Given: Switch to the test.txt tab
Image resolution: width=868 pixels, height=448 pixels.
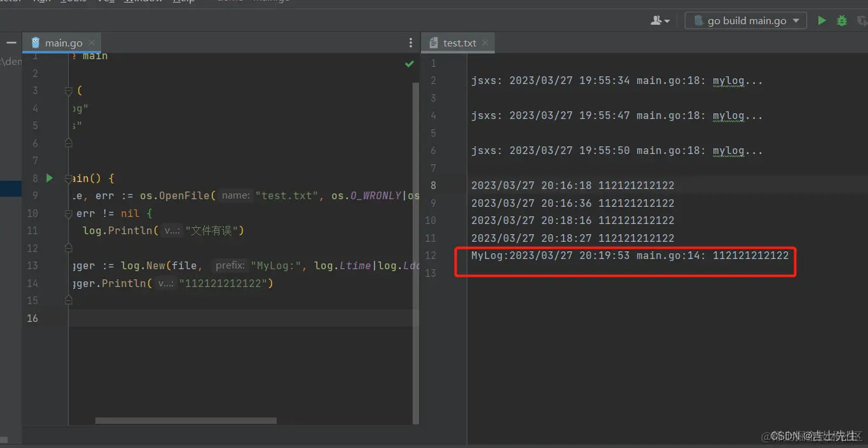Looking at the screenshot, I should click(459, 43).
